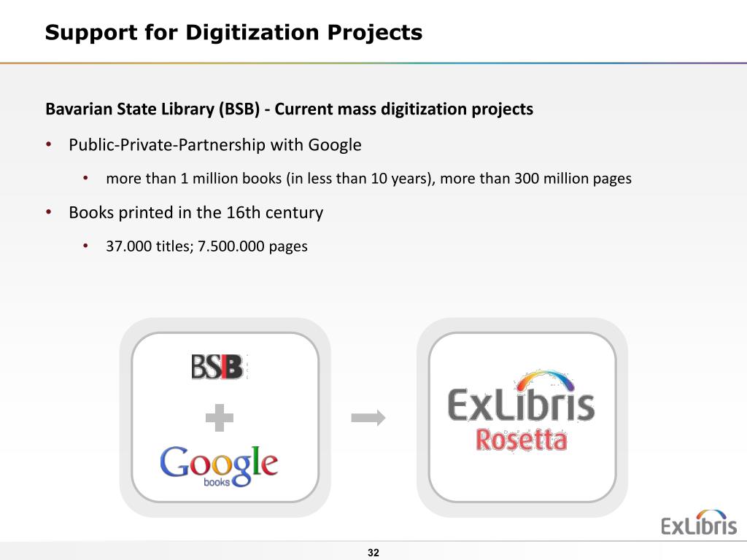Click the Public-Private-Partnership with Google bullet
Image resolution: width=747 pixels, height=560 pixels.
(x=215, y=145)
